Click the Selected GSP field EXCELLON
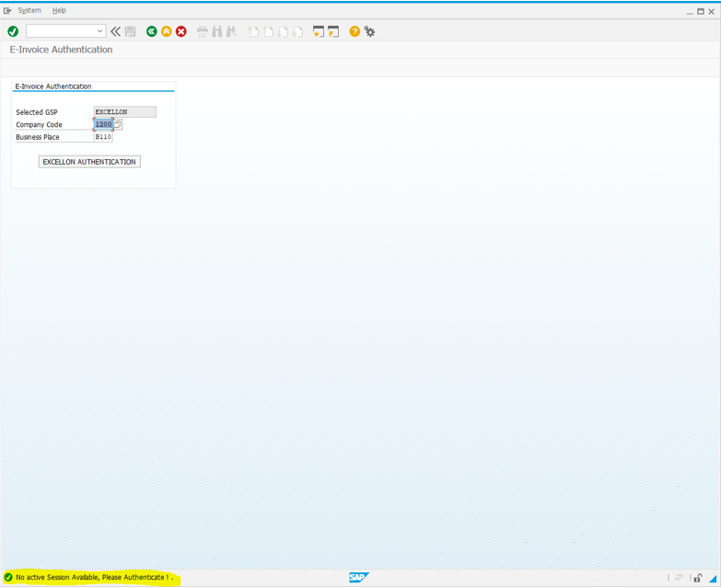Screen dimensions: 721x588 pyautogui.click(x=125, y=112)
